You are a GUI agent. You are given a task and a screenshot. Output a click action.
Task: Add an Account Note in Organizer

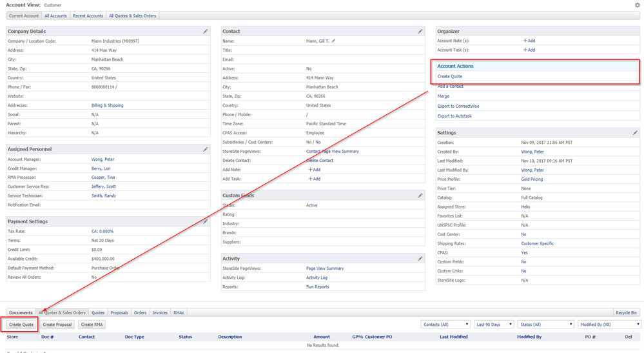tap(529, 41)
